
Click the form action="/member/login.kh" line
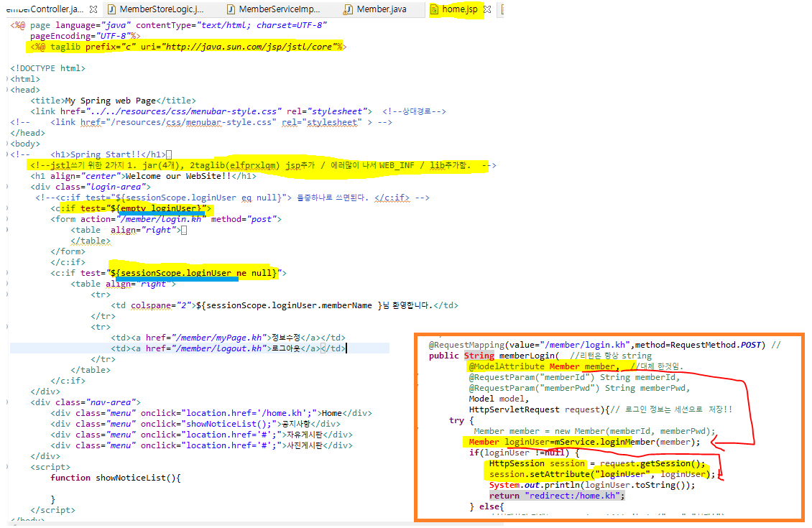[x=166, y=220]
